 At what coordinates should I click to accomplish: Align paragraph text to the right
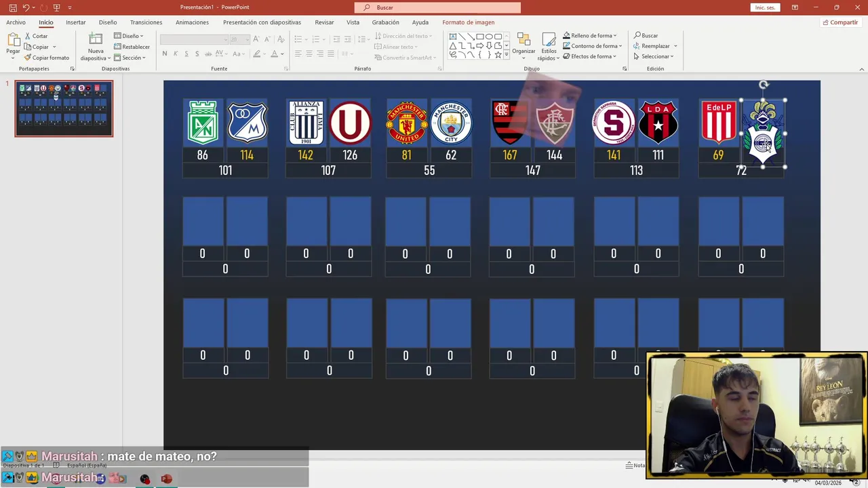coord(319,54)
